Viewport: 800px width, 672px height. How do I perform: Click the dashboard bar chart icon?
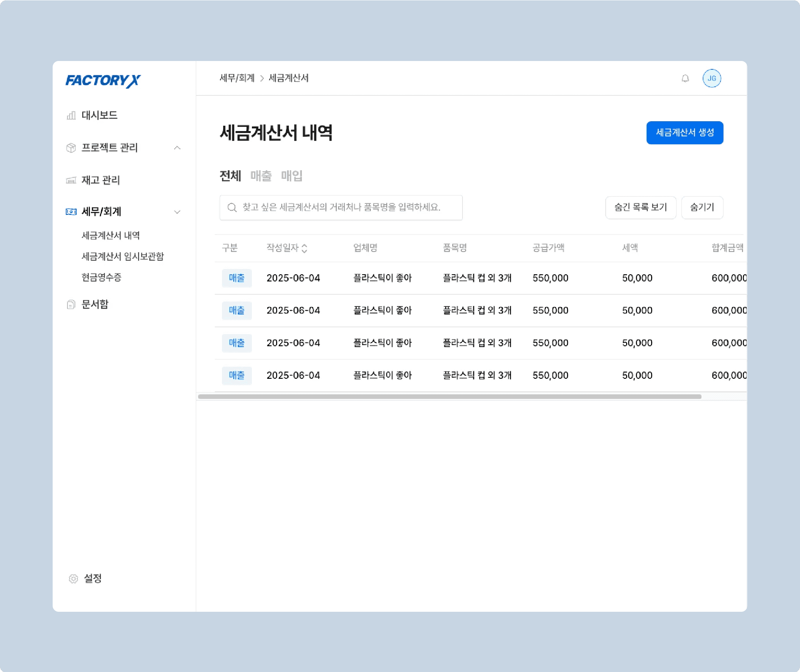71,116
